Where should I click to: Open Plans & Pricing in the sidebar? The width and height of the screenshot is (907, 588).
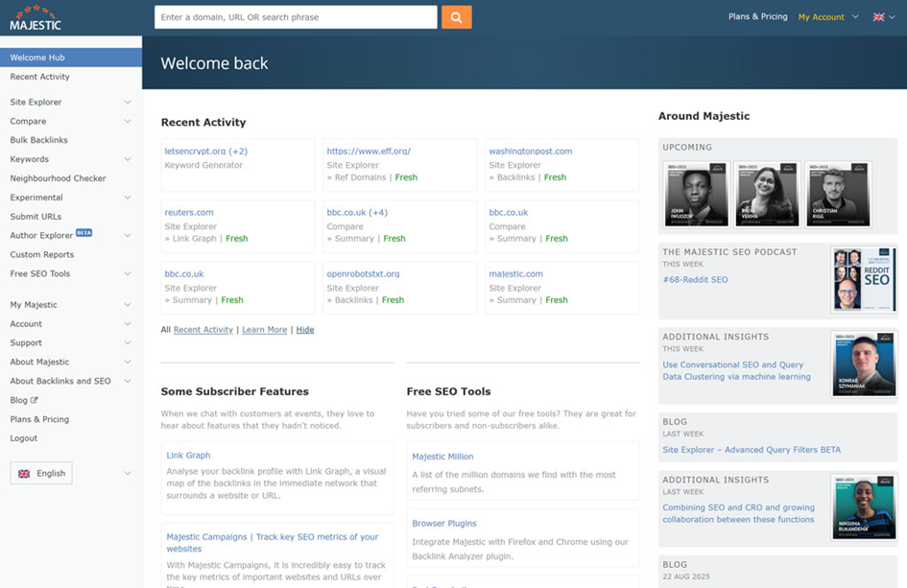[x=39, y=420]
